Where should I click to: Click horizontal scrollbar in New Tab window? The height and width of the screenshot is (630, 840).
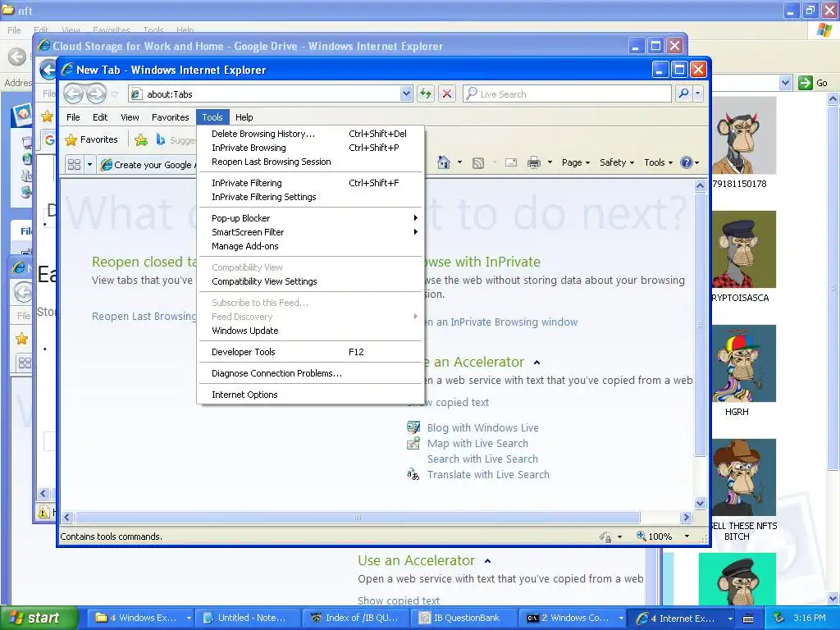[358, 517]
